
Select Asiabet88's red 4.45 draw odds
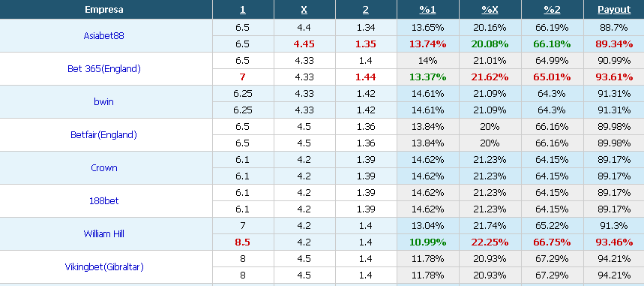click(304, 44)
